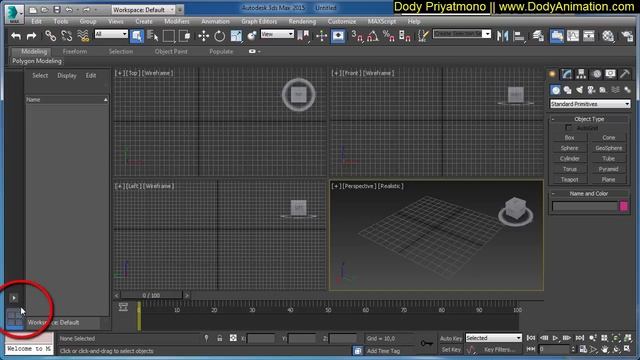Click the Undo arrow in main toolbar
640x360 pixels.
coord(16,36)
